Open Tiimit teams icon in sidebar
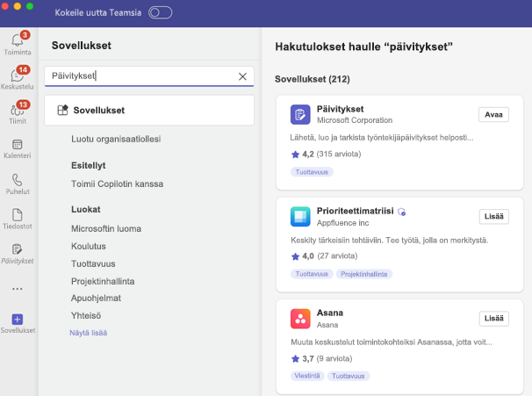 [18, 110]
